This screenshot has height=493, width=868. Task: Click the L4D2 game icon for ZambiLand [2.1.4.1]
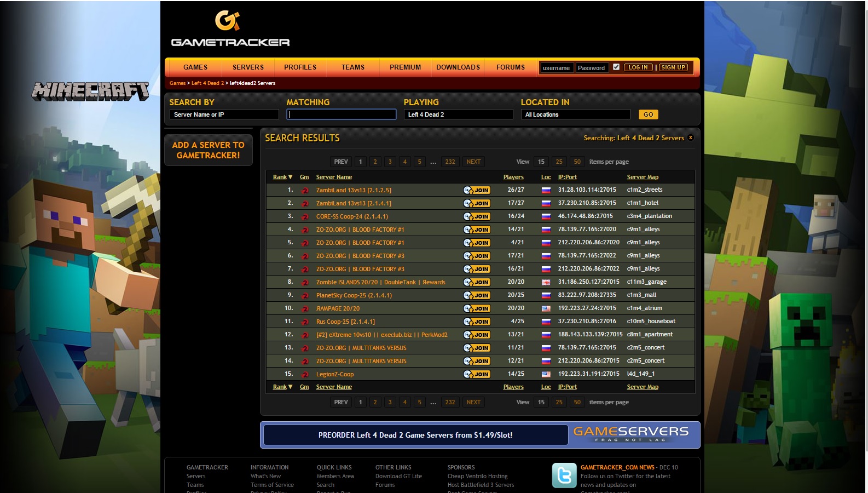click(305, 203)
